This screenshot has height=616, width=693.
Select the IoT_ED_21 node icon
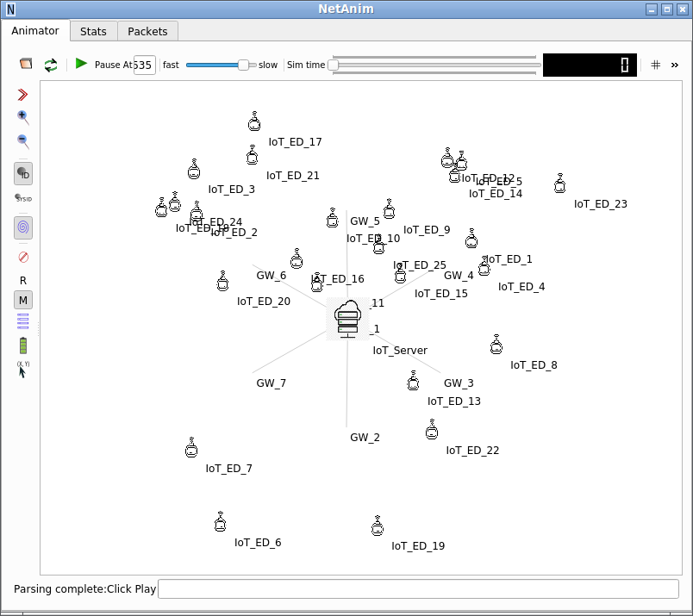253,155
